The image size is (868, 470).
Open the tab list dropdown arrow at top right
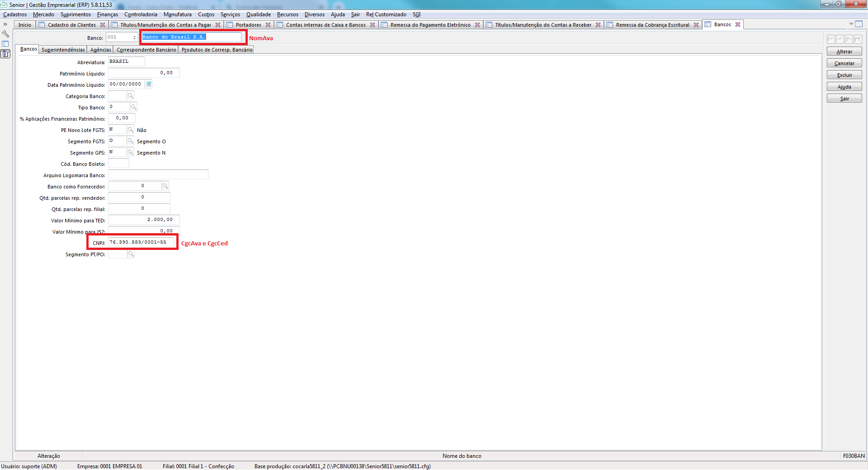coord(851,24)
